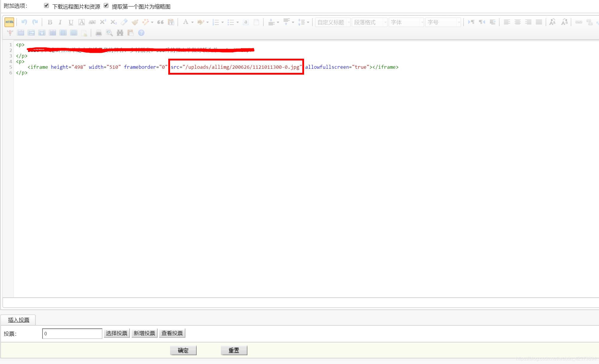
Task: Click the bold B icon
Action: click(x=50, y=22)
